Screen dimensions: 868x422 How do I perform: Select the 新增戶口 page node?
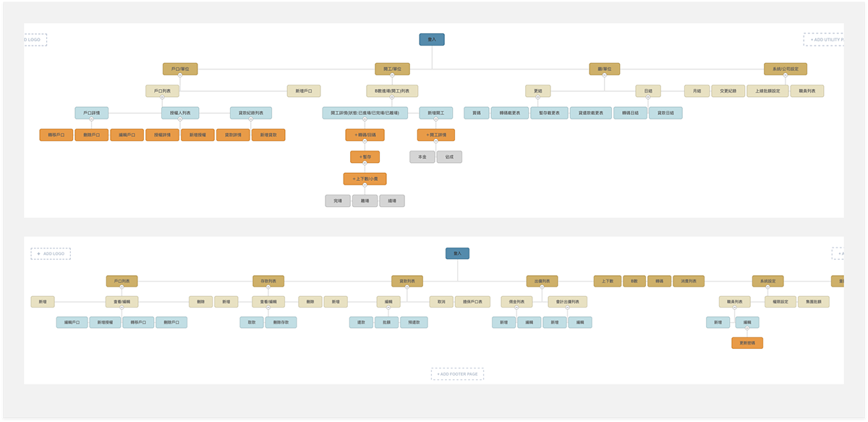click(x=304, y=91)
